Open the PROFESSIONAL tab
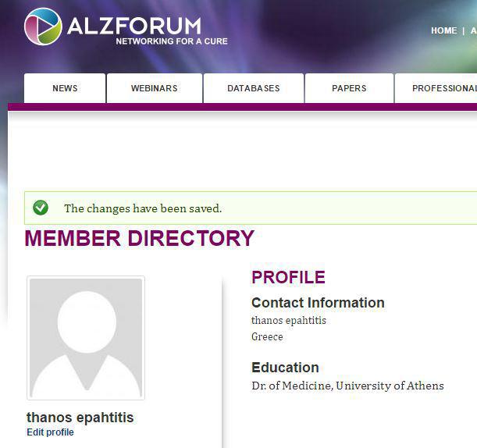This screenshot has height=448, width=477. pos(436,88)
